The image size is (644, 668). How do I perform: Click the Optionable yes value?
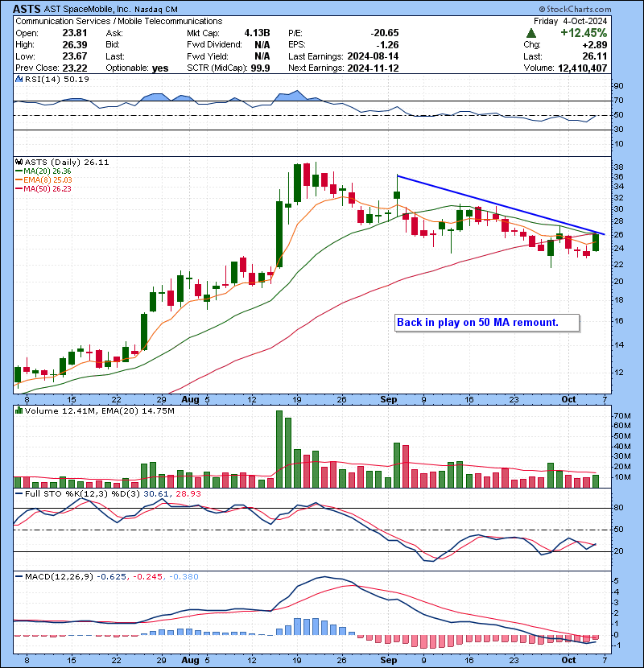pos(160,68)
